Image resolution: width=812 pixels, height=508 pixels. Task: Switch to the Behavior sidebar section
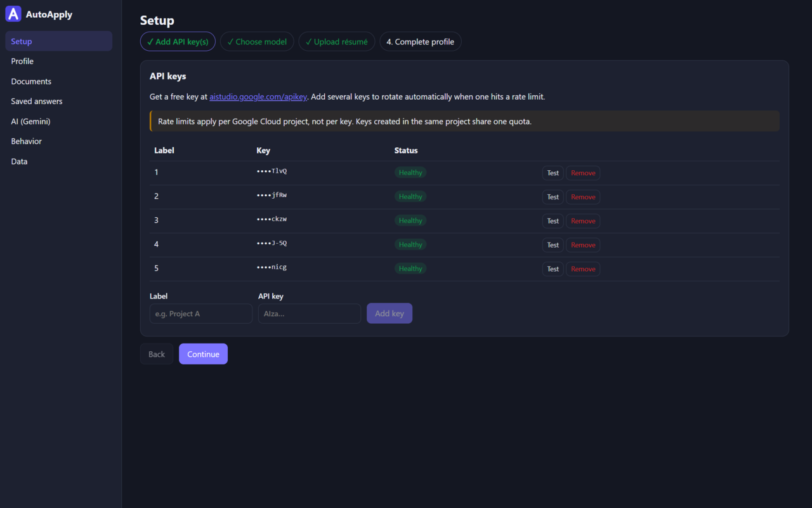click(59, 141)
